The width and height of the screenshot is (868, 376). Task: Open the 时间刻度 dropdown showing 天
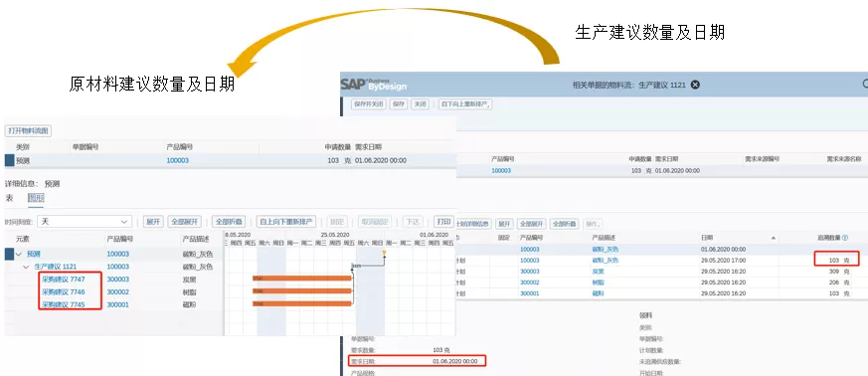point(85,222)
